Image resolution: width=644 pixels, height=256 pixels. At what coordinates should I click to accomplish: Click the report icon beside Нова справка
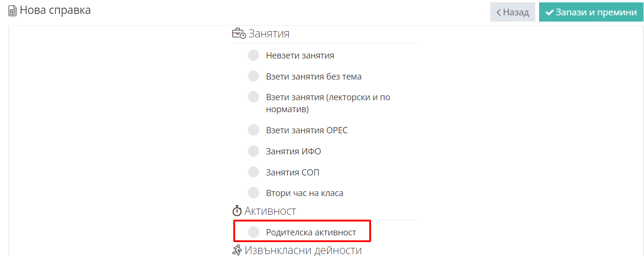(x=12, y=11)
